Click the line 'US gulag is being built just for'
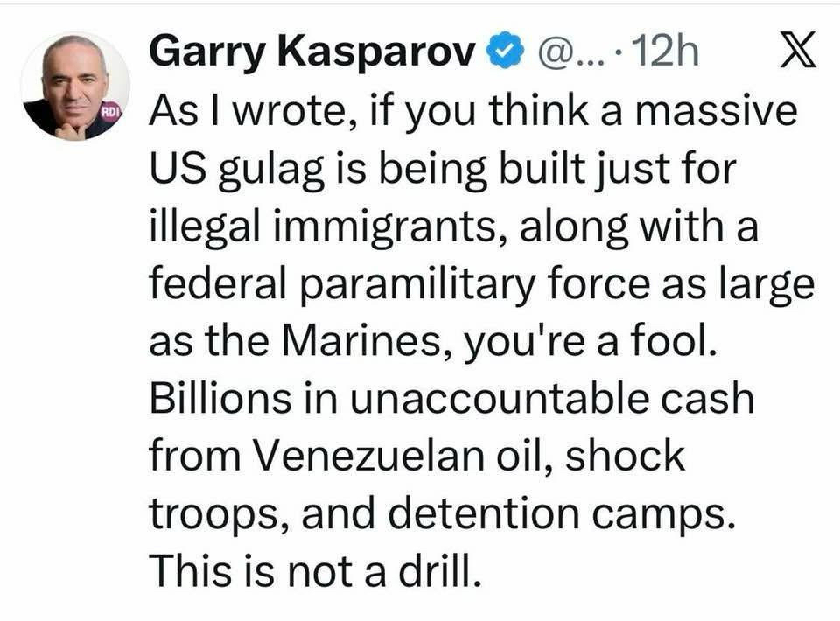Viewport: 840px width, 621px height. tap(443, 171)
